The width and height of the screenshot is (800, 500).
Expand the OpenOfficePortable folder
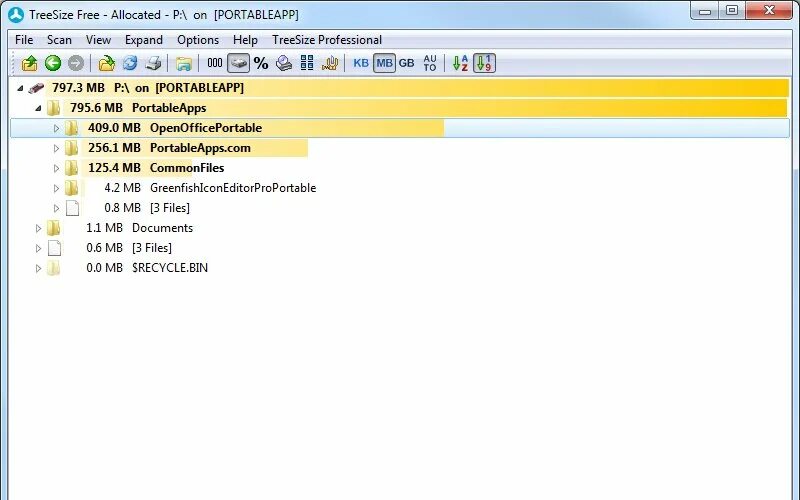pos(56,128)
